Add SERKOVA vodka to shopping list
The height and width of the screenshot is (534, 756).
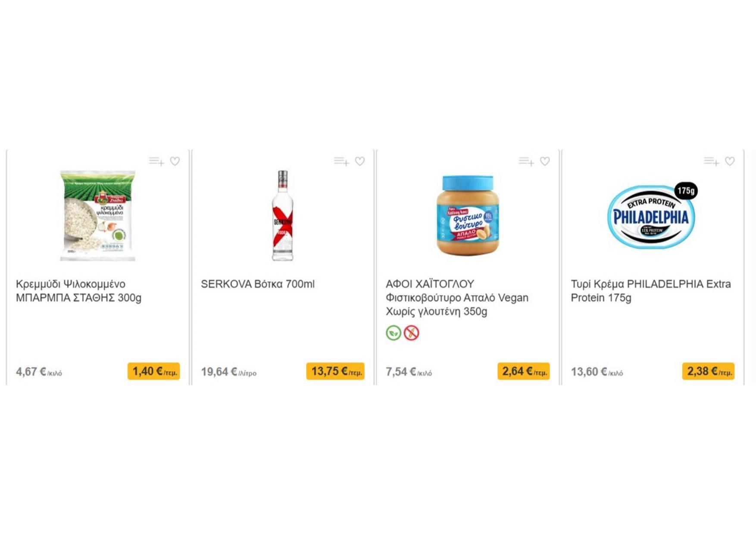click(341, 161)
